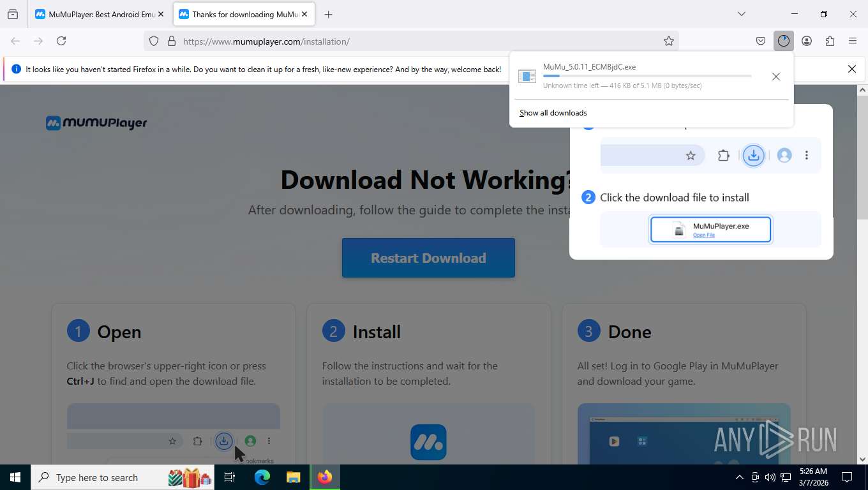Toggle the Firefox downloads panel button

[x=784, y=41]
